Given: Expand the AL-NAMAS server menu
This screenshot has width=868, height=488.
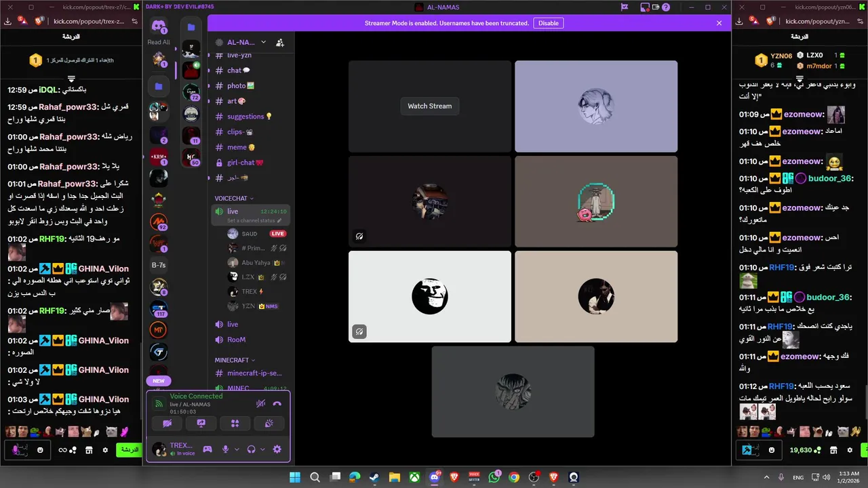Looking at the screenshot, I should pyautogui.click(x=263, y=42).
